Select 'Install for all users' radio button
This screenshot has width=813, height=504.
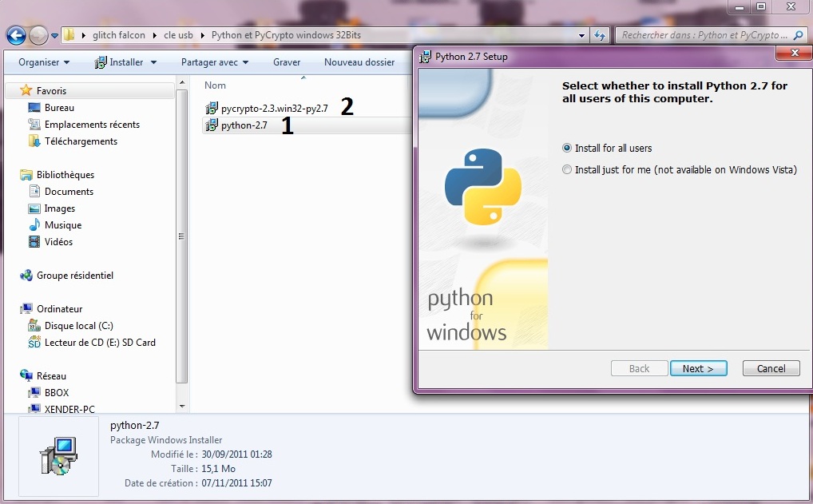point(567,148)
